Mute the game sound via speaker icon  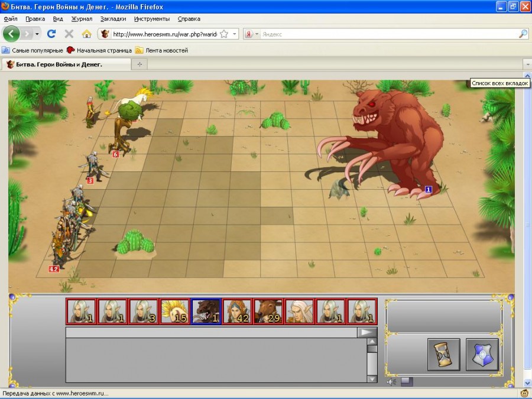(x=391, y=382)
